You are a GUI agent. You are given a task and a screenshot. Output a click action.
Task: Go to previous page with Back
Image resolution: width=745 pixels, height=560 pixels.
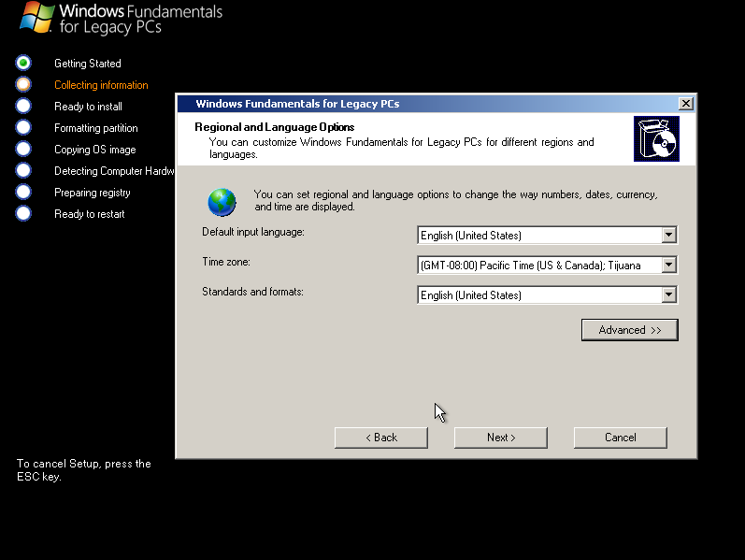(381, 438)
